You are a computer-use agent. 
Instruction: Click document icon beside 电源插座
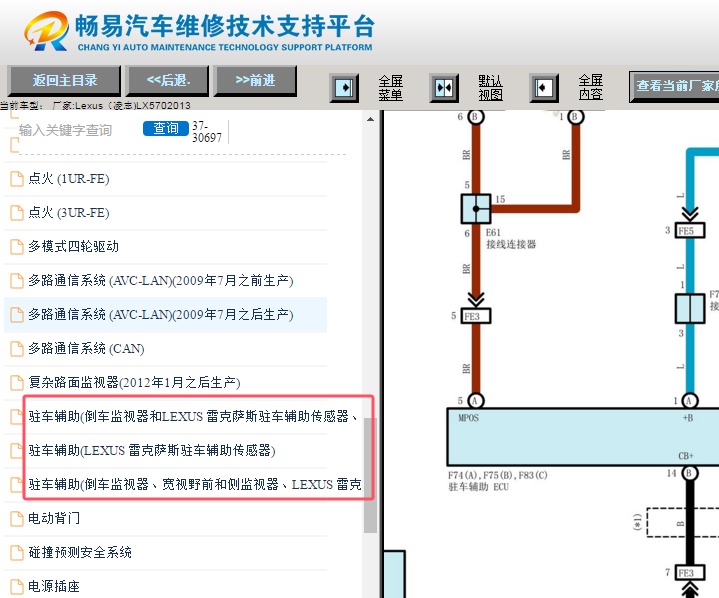(17, 586)
